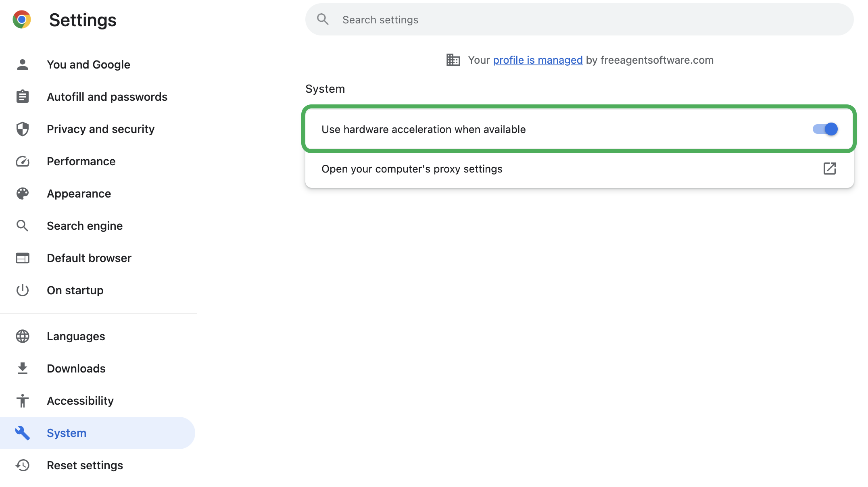This screenshot has height=487, width=868.
Task: Open Appearance settings page
Action: click(x=98, y=194)
